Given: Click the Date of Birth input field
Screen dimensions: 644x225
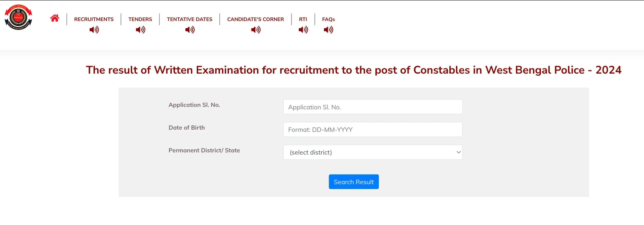Looking at the screenshot, I should 373,130.
